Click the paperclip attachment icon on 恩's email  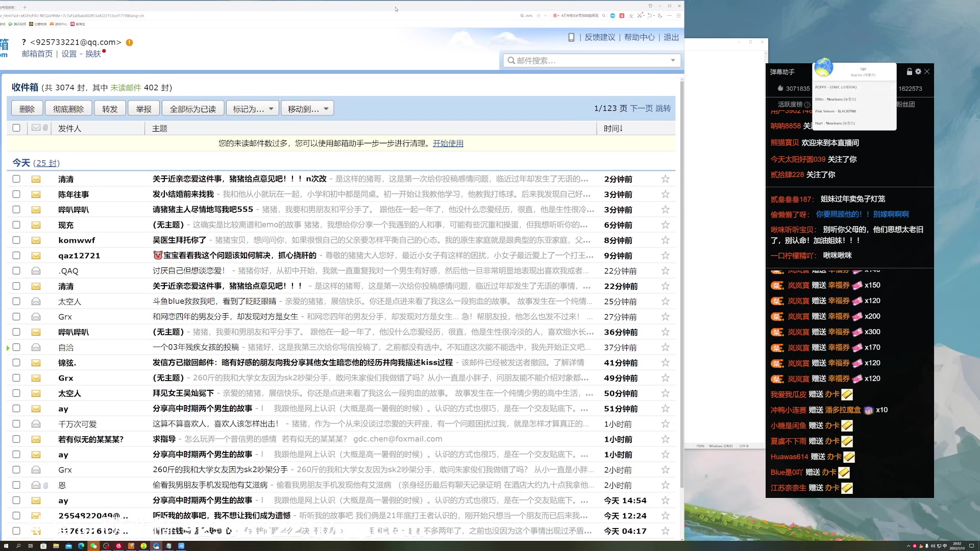click(x=45, y=485)
